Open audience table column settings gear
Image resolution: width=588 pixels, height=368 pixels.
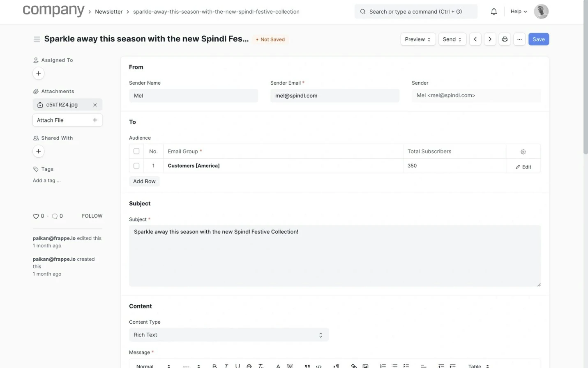(x=523, y=152)
